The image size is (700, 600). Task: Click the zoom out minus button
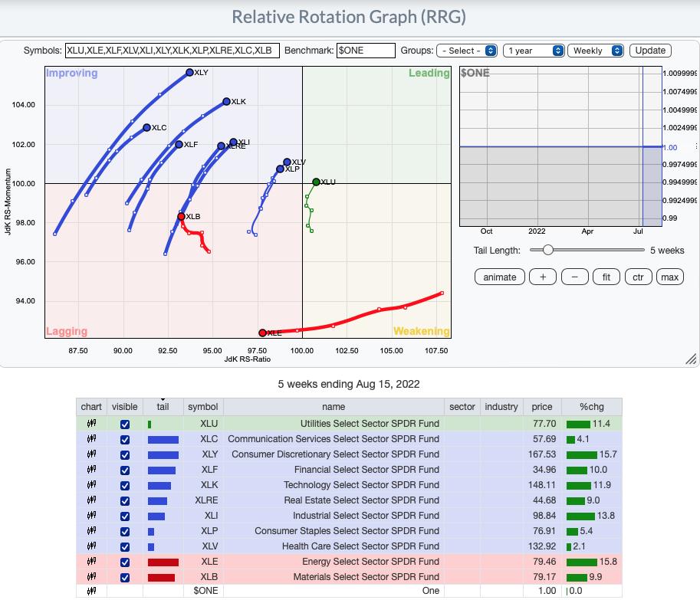tap(575, 277)
